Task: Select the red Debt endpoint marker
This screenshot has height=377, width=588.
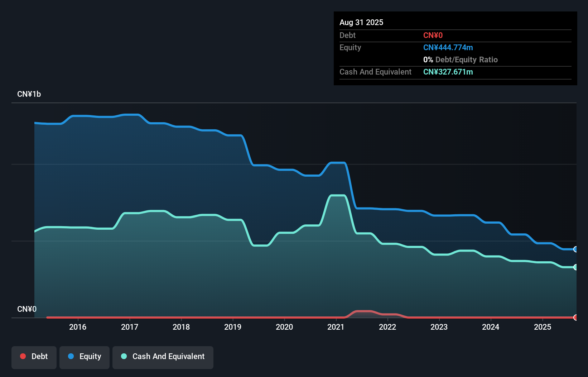Action: (x=576, y=318)
